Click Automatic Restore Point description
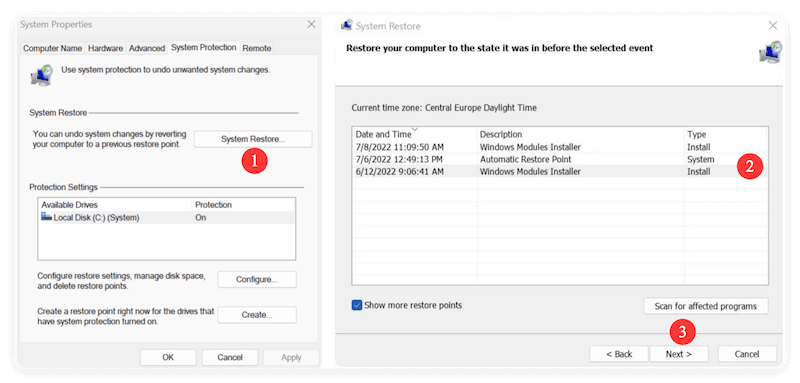The height and width of the screenshot is (383, 800). pyautogui.click(x=526, y=159)
